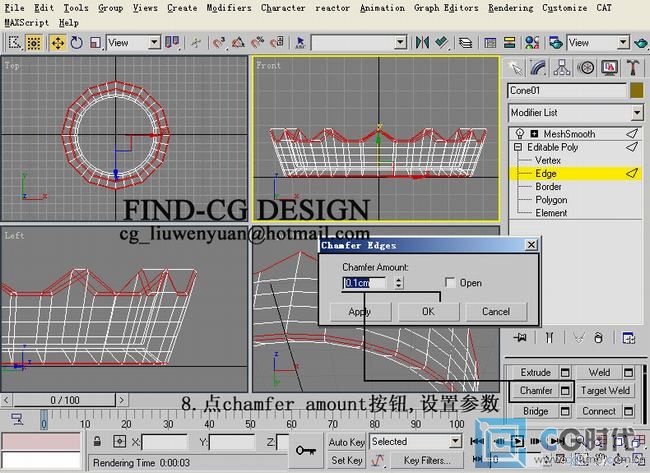This screenshot has height=473, width=650.
Task: Switch to the Create command panel tab
Action: point(516,68)
